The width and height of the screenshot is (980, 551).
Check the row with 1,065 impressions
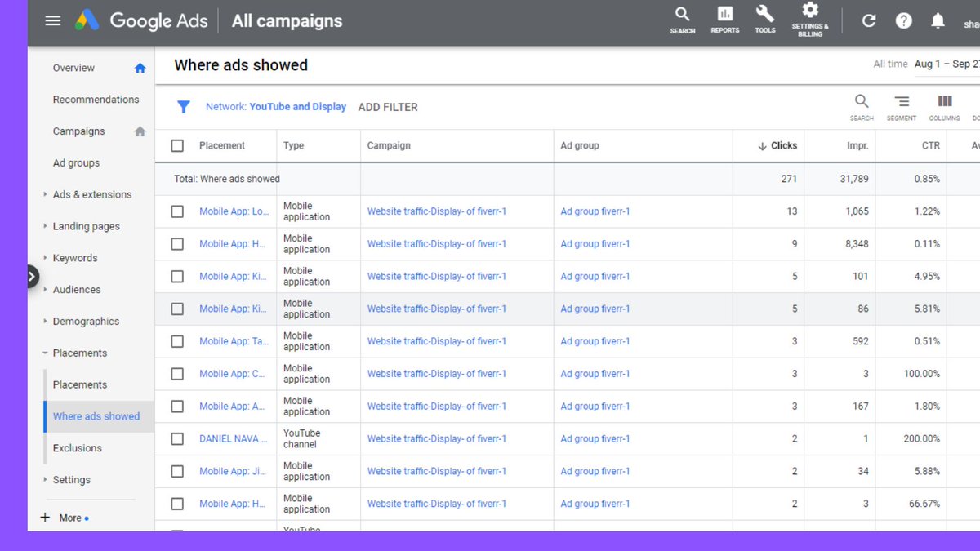click(177, 211)
